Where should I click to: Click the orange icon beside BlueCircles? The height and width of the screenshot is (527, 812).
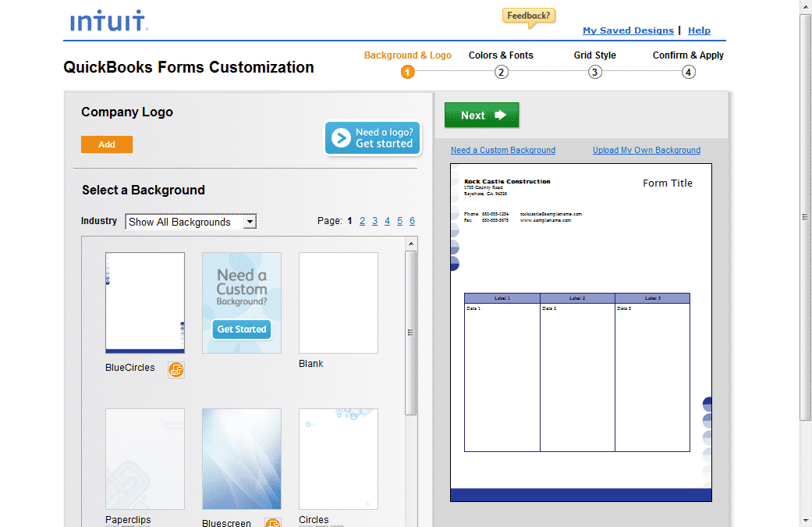176,369
